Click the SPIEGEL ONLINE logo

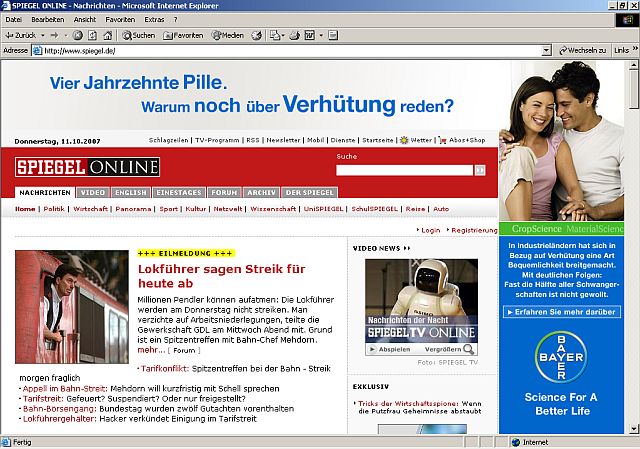[x=87, y=167]
